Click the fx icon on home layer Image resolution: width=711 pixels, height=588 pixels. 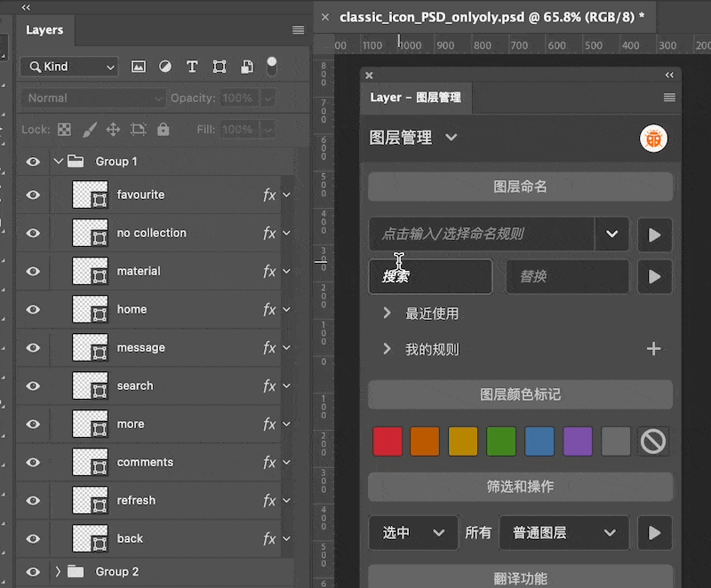click(269, 309)
